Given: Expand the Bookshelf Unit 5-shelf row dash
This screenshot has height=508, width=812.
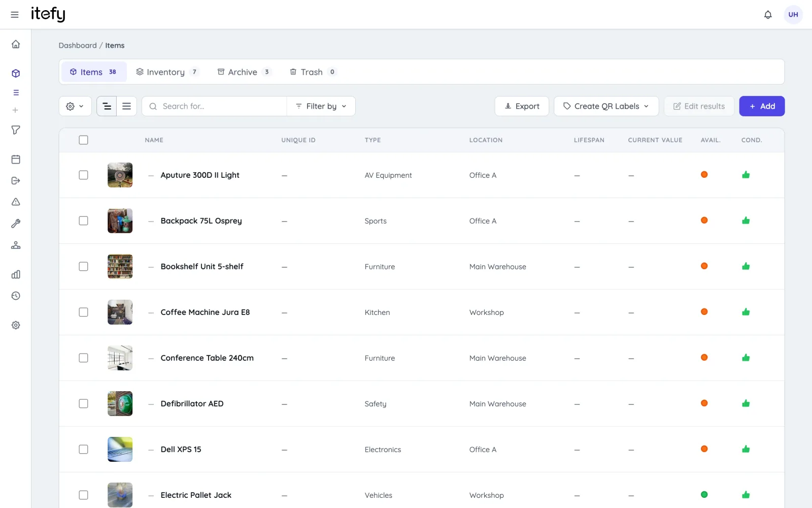Looking at the screenshot, I should coord(151,267).
